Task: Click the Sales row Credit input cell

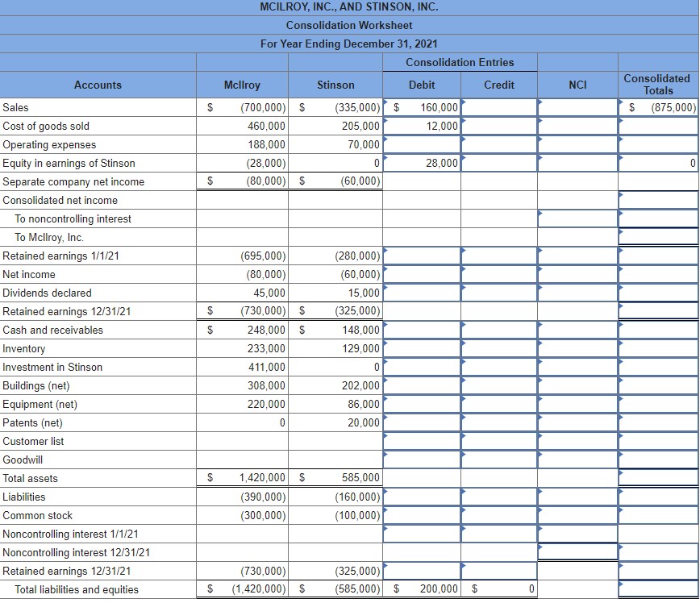Action: pyautogui.click(x=499, y=107)
